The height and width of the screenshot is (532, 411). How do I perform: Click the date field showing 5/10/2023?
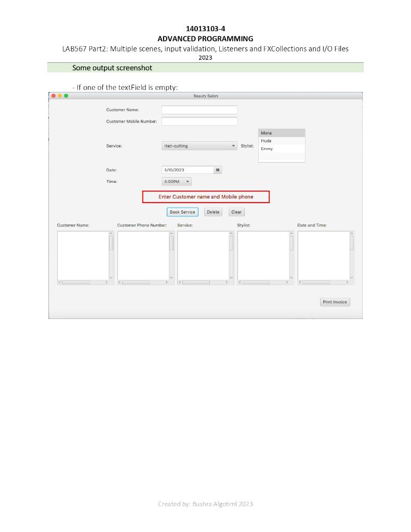[x=188, y=170]
